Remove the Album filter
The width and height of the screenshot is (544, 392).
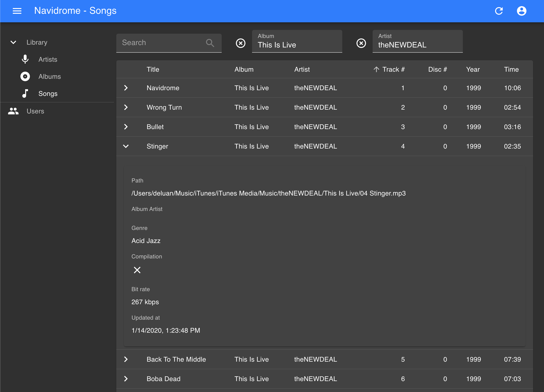point(241,43)
